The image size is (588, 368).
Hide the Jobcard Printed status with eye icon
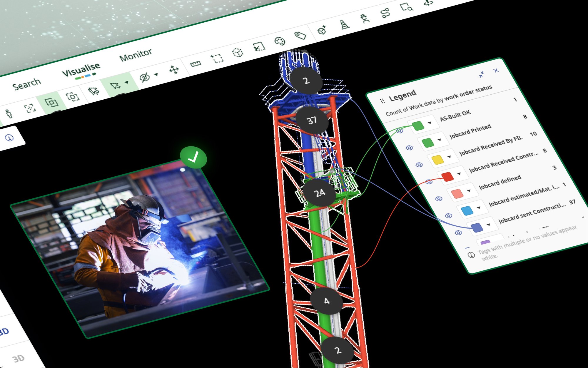click(x=409, y=148)
